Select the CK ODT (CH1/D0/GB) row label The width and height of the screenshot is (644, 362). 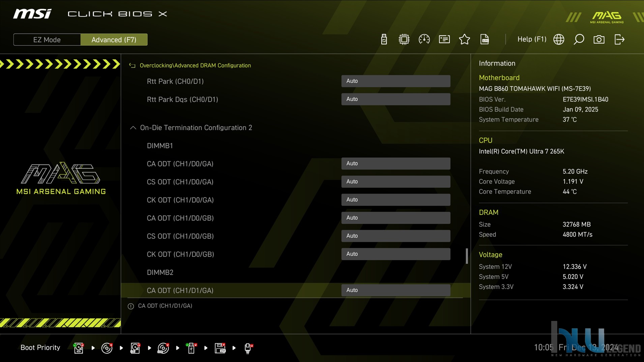tap(180, 254)
